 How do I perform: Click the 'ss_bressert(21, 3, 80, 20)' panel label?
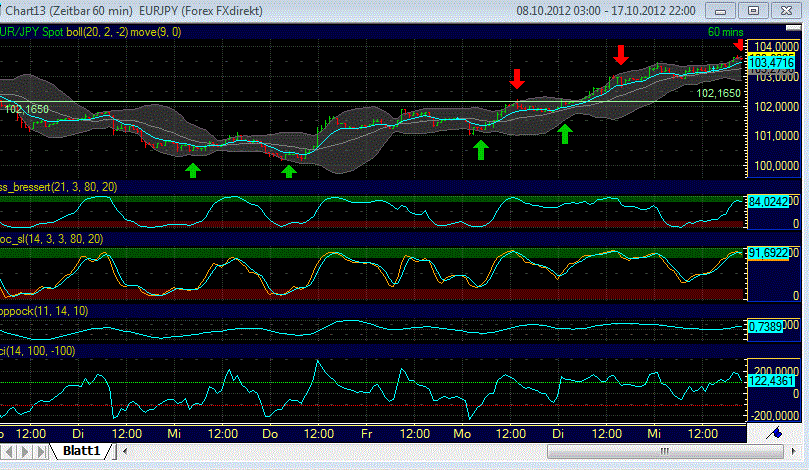coord(58,187)
